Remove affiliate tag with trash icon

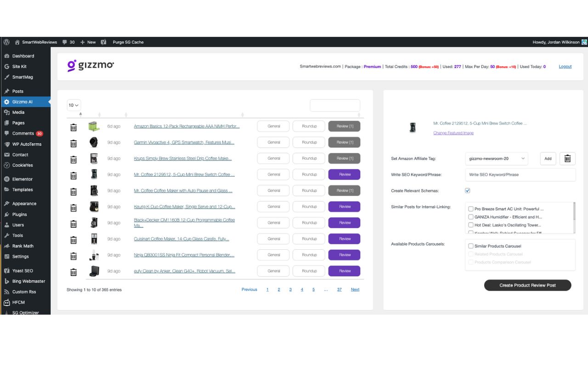coord(567,159)
